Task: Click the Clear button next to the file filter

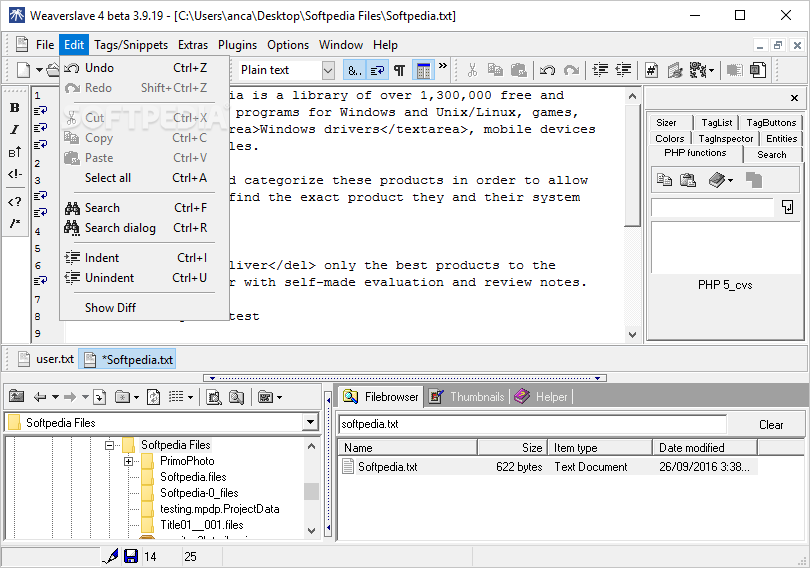Action: [771, 424]
